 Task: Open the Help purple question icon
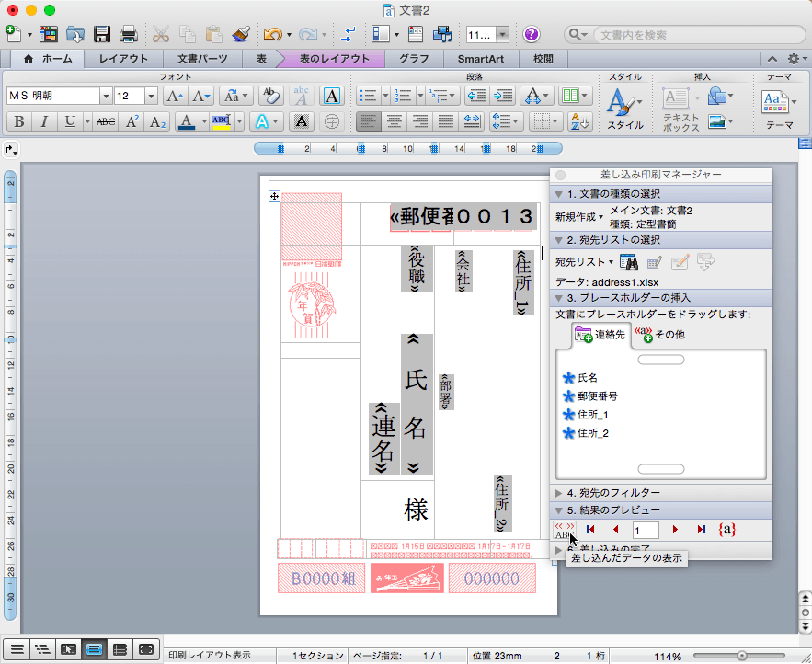pos(532,35)
